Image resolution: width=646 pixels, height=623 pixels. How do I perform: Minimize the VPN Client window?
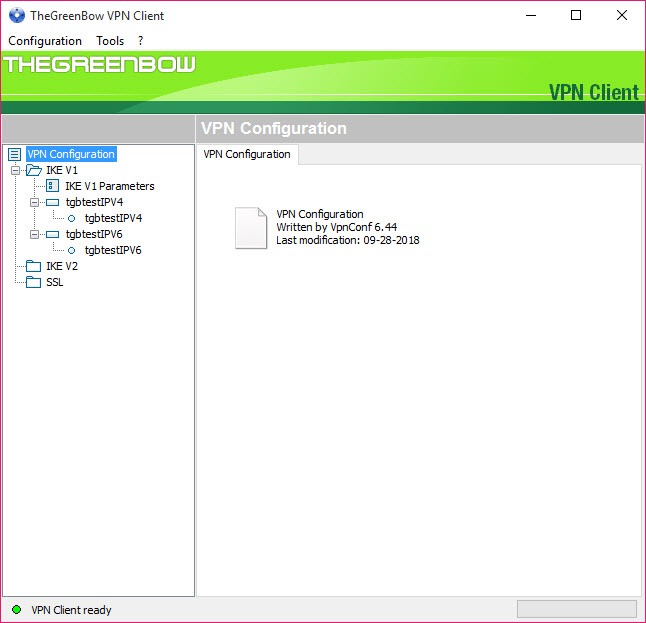click(x=531, y=16)
